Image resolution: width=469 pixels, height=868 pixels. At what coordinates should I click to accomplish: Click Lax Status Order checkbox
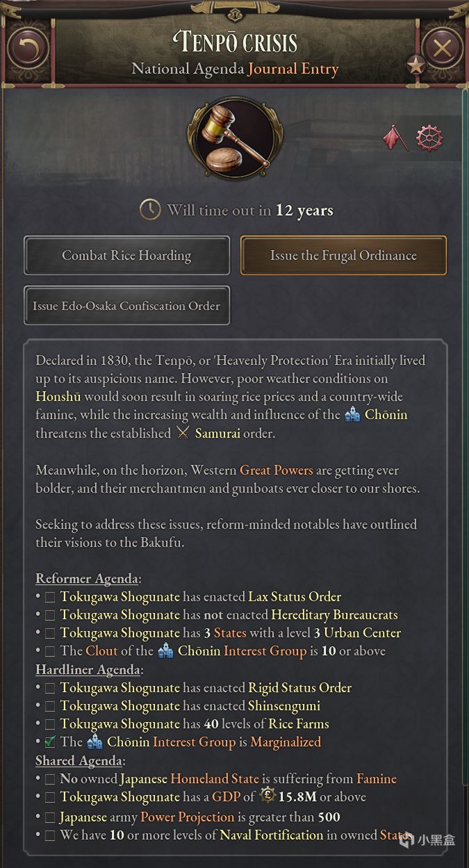(50, 597)
